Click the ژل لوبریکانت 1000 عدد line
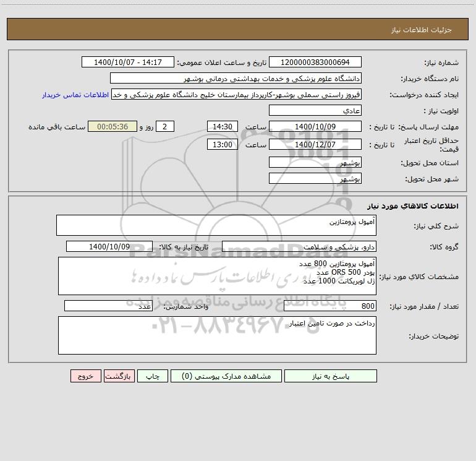This screenshot has width=476, height=461. pos(339,281)
